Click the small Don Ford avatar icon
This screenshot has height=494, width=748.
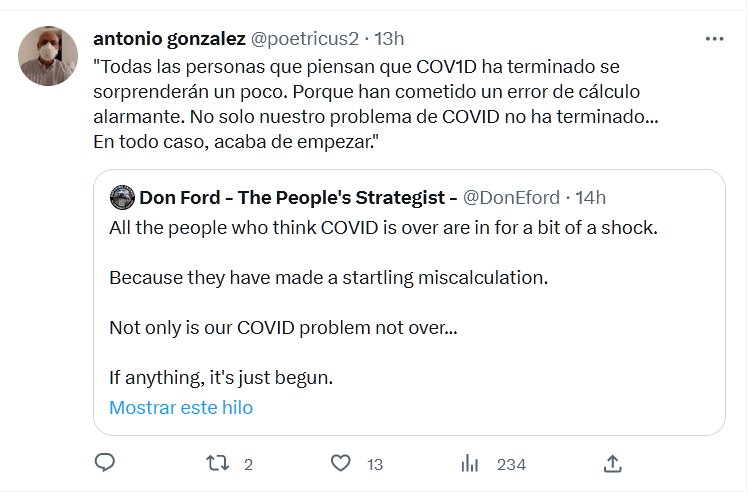[x=122, y=197]
